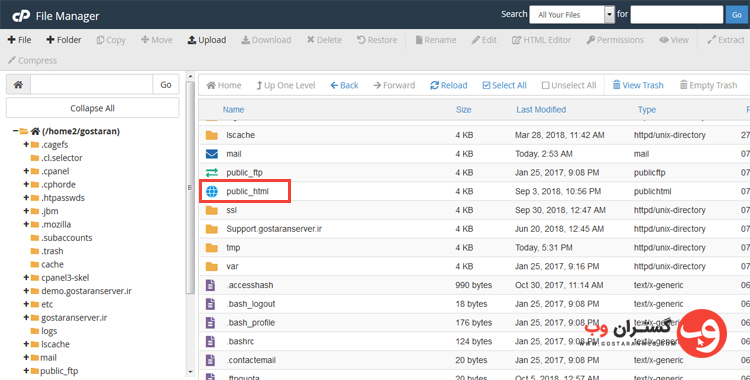
Task: Expand the .cphorde tree folder
Action: [26, 184]
